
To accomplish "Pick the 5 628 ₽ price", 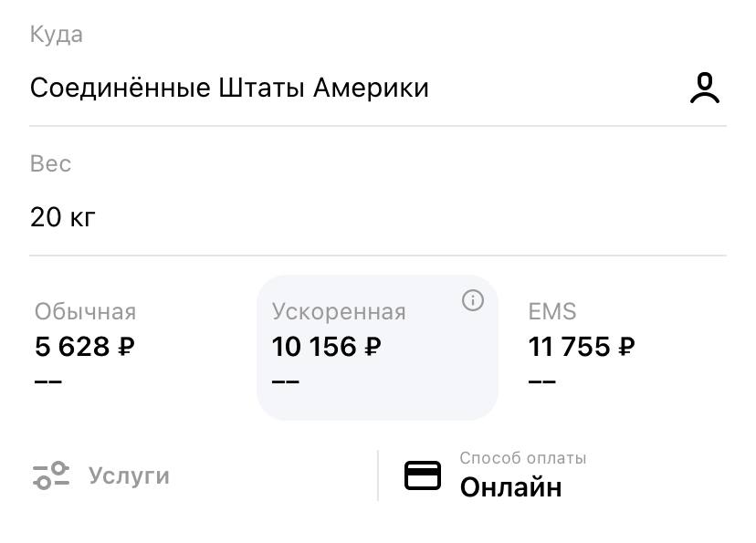I will pos(85,347).
